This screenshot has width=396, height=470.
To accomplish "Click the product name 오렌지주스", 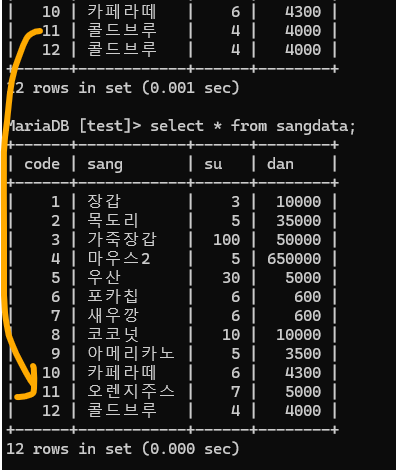I will tap(131, 391).
